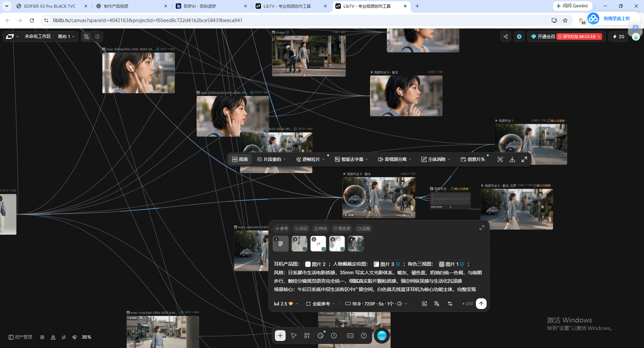Submit the prompt with the up arrow button
Image resolution: width=644 pixels, height=348 pixels.
(481, 304)
